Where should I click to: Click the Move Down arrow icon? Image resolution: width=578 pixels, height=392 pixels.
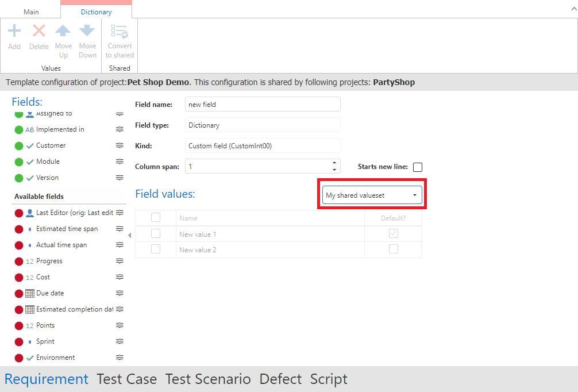[x=87, y=31]
